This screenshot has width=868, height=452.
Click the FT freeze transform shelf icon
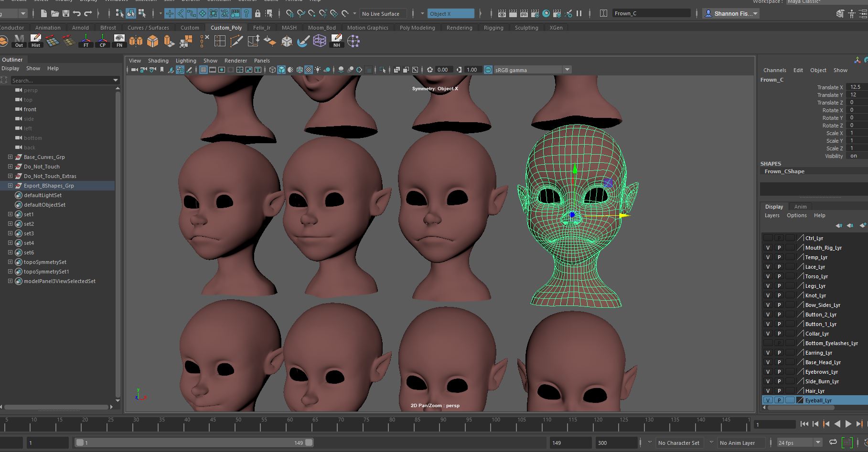point(86,41)
